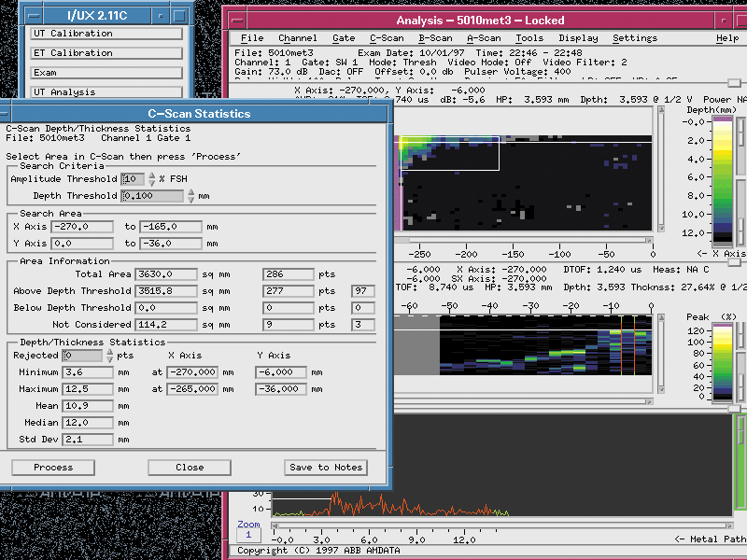Viewport: 747px width, 560px height.
Task: Open the Tools menu
Action: (529, 38)
